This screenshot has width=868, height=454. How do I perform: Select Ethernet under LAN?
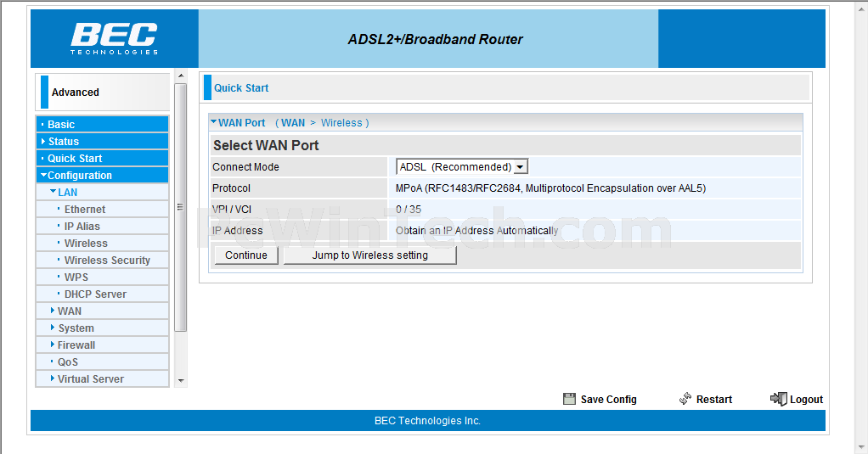tap(103, 209)
